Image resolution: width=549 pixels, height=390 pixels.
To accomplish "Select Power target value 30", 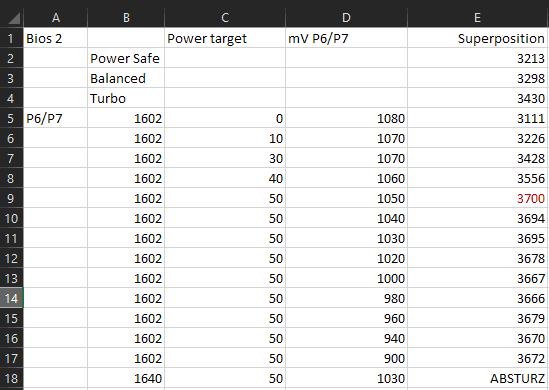I will coord(225,158).
